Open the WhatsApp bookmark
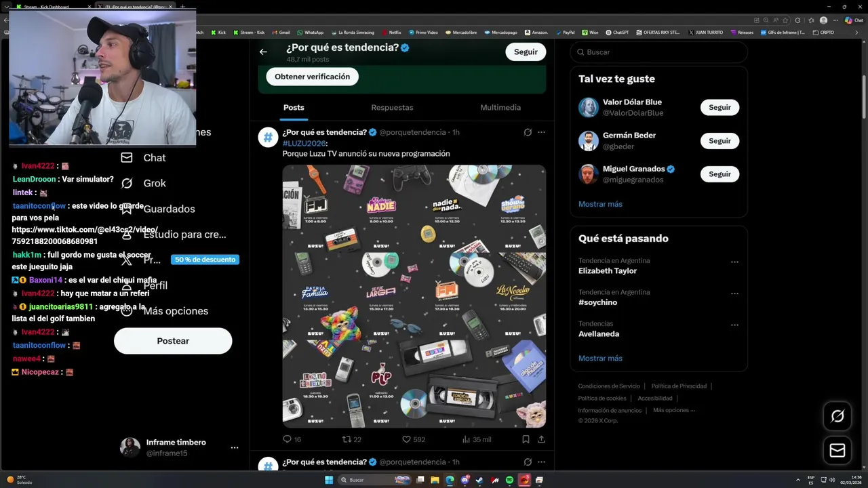 (311, 33)
